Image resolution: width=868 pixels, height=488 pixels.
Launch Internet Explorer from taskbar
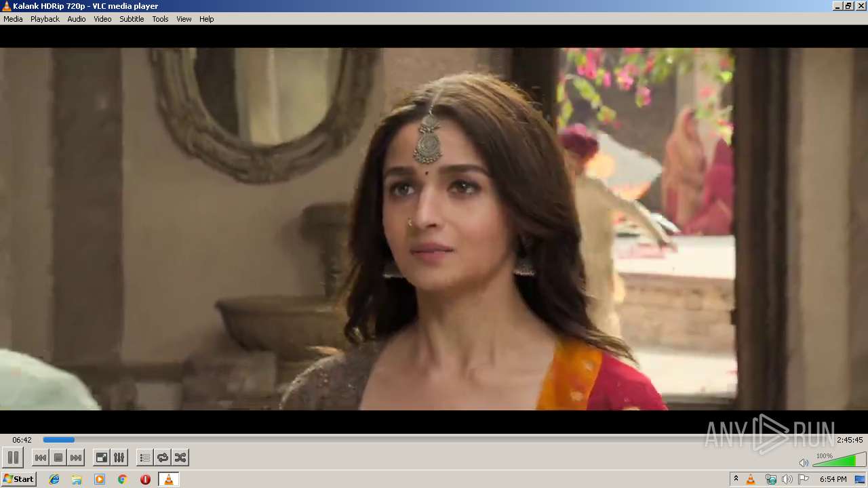(54, 479)
